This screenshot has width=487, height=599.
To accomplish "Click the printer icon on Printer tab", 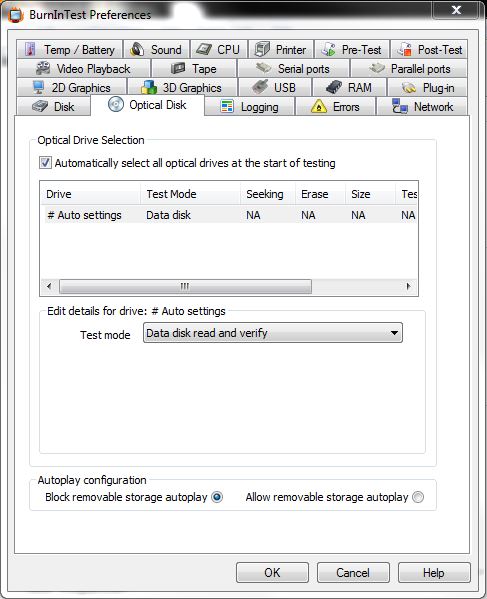I will click(x=262, y=49).
